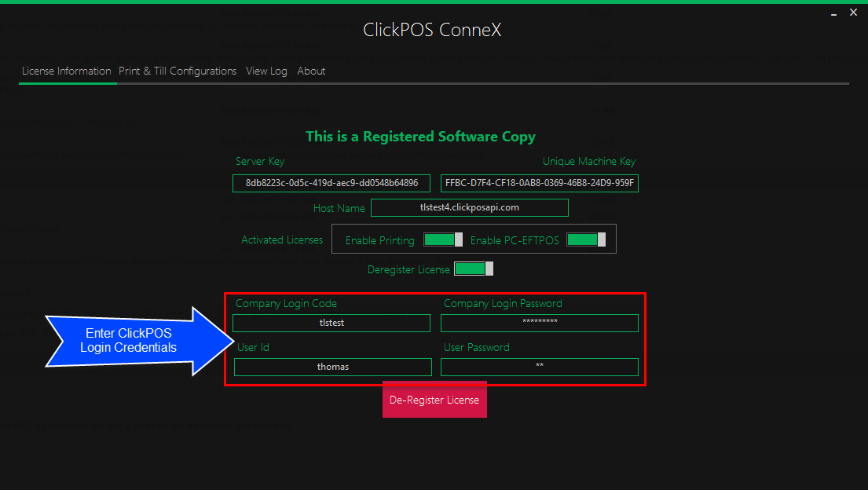Focus the Company Login Code field
This screenshot has width=868, height=490.
(x=331, y=323)
